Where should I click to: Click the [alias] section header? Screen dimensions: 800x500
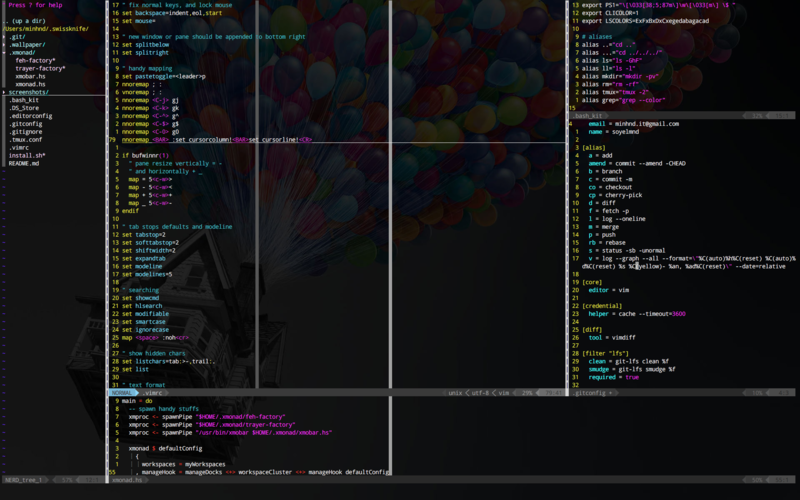[594, 147]
